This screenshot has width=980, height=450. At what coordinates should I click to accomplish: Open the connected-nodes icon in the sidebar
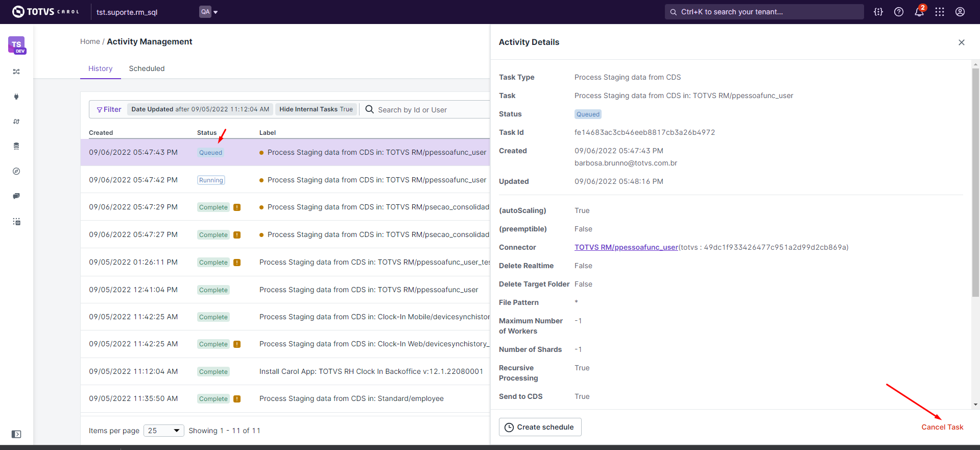[x=16, y=72]
